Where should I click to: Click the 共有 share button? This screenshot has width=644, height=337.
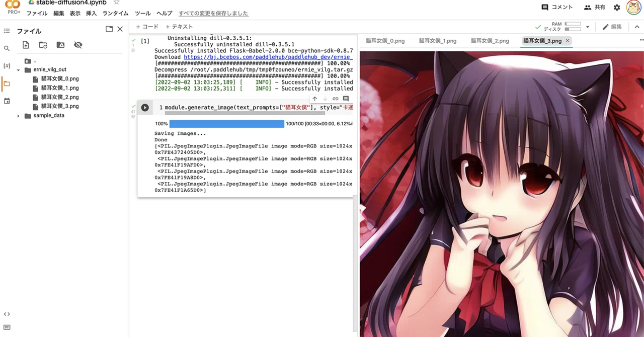click(x=595, y=7)
